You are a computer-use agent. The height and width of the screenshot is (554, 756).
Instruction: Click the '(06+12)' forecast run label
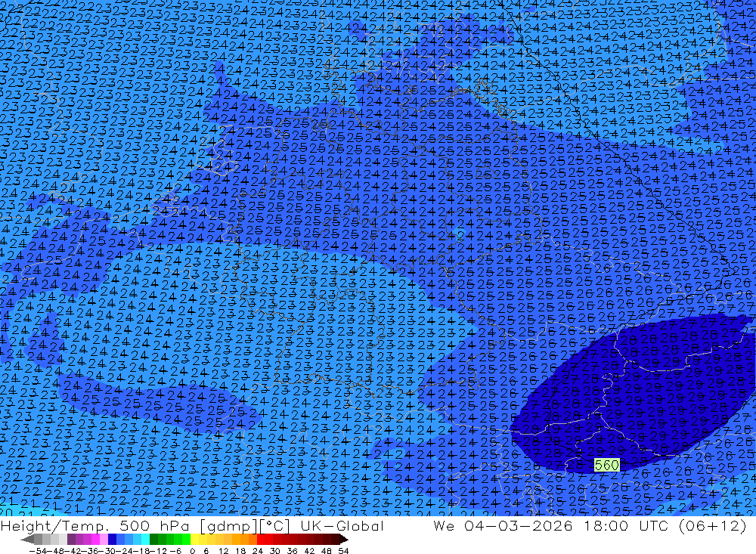[x=712, y=525]
